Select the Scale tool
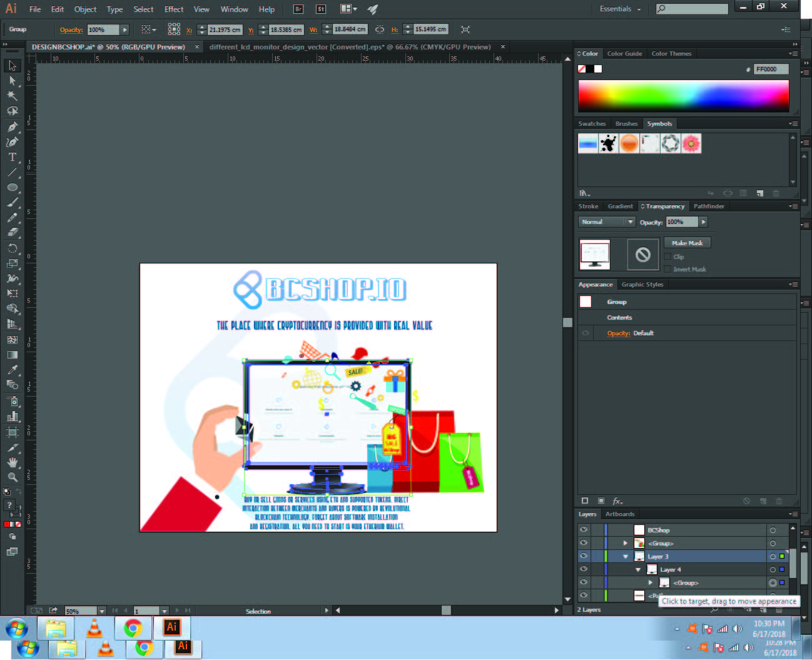 tap(13, 263)
